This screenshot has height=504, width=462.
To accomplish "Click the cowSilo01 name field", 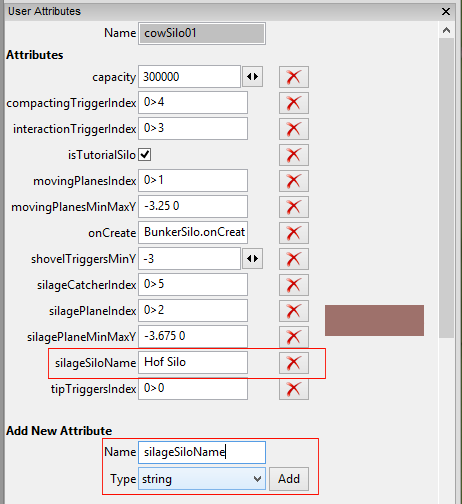I will click(x=202, y=33).
